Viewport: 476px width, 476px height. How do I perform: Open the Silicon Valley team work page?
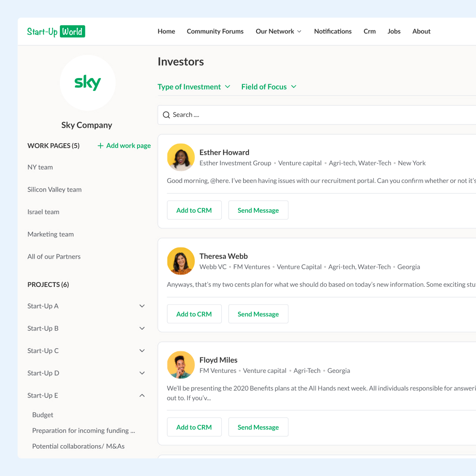pos(54,190)
